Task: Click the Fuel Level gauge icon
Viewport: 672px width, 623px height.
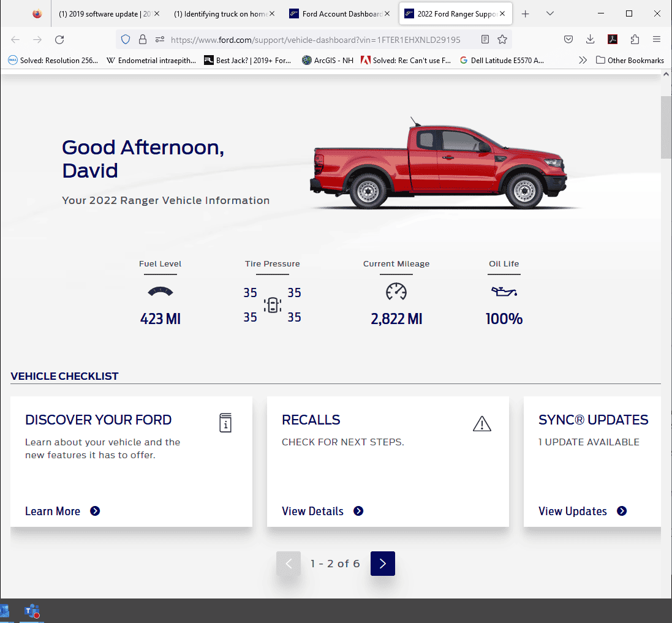Action: [160, 292]
